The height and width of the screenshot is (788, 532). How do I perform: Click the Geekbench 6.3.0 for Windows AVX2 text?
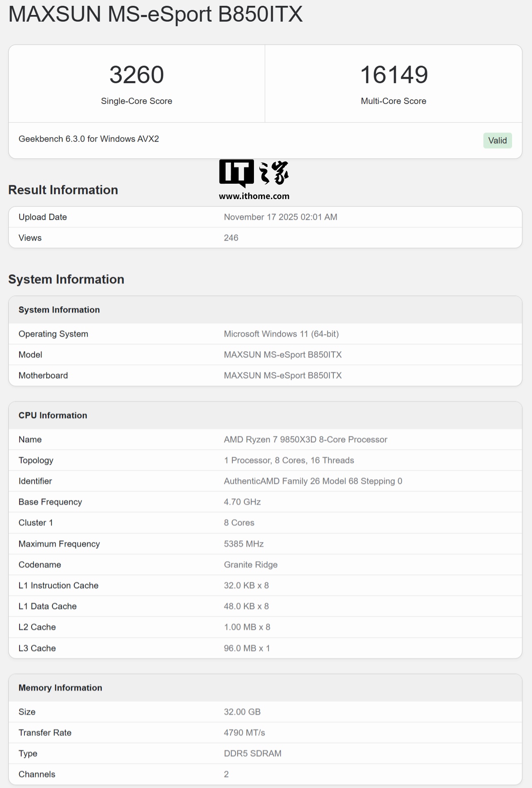coord(89,139)
